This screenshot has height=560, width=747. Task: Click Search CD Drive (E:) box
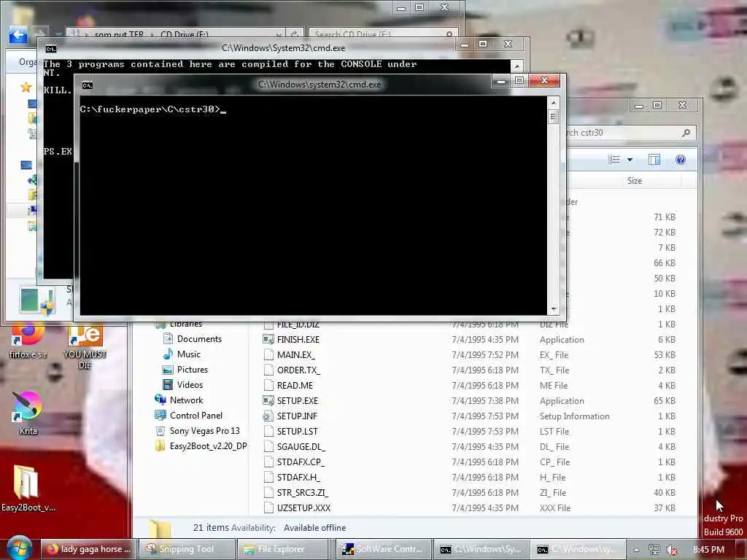click(x=384, y=34)
